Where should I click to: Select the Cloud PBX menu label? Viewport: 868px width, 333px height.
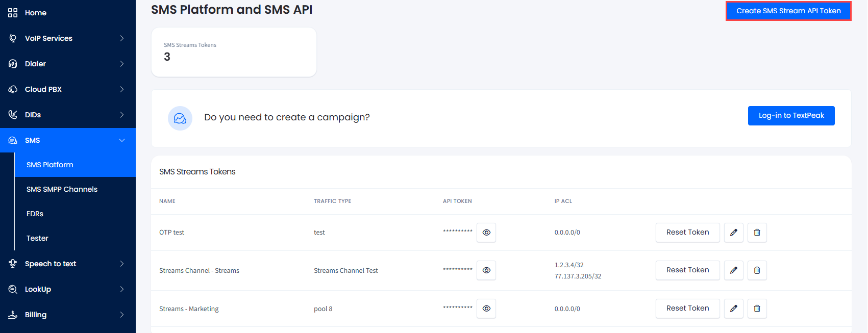[43, 89]
